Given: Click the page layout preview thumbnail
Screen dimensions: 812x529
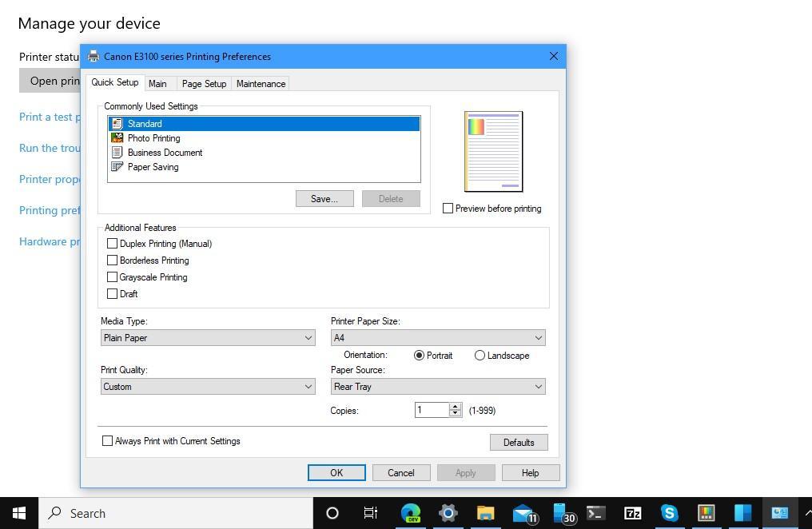Looking at the screenshot, I should (494, 151).
